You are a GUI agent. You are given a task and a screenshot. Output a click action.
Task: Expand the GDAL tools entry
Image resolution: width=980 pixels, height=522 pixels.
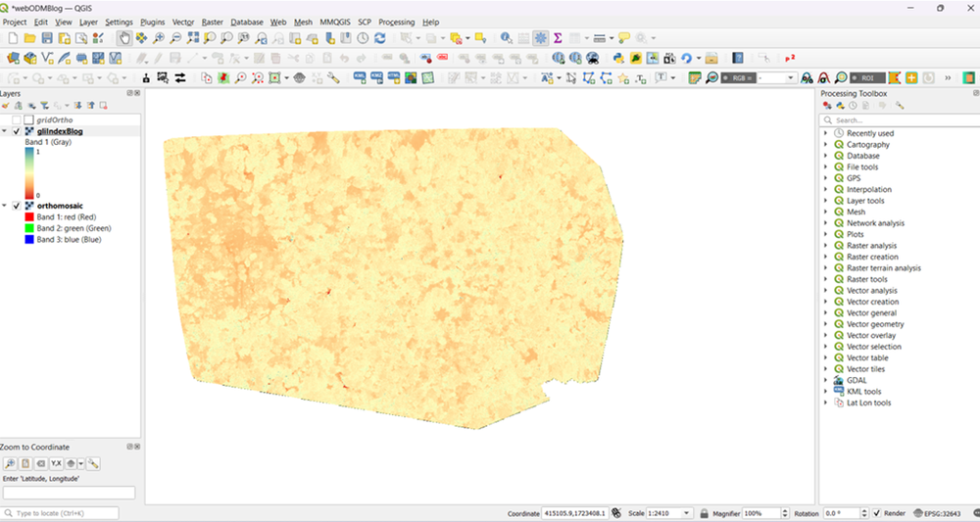click(x=826, y=380)
